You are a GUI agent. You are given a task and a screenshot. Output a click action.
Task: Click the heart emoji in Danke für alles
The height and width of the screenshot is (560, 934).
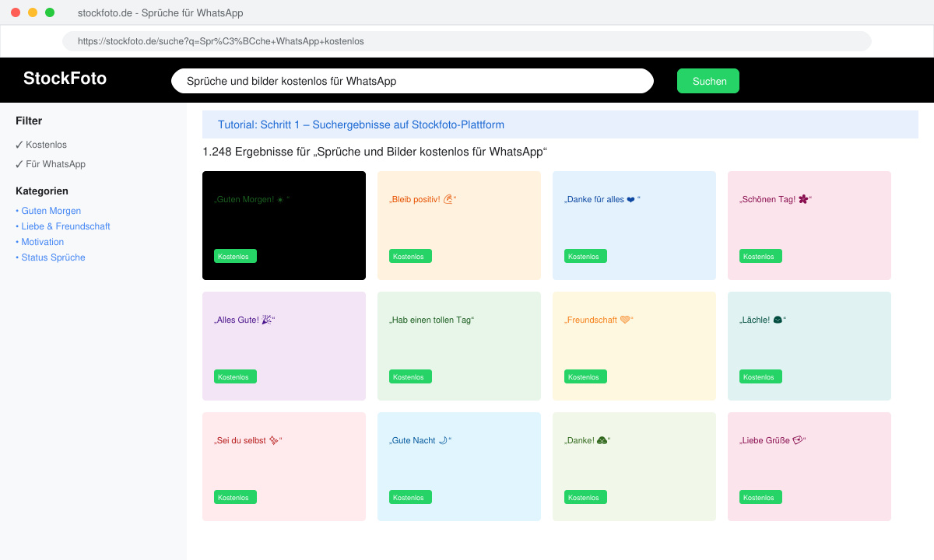click(x=631, y=200)
